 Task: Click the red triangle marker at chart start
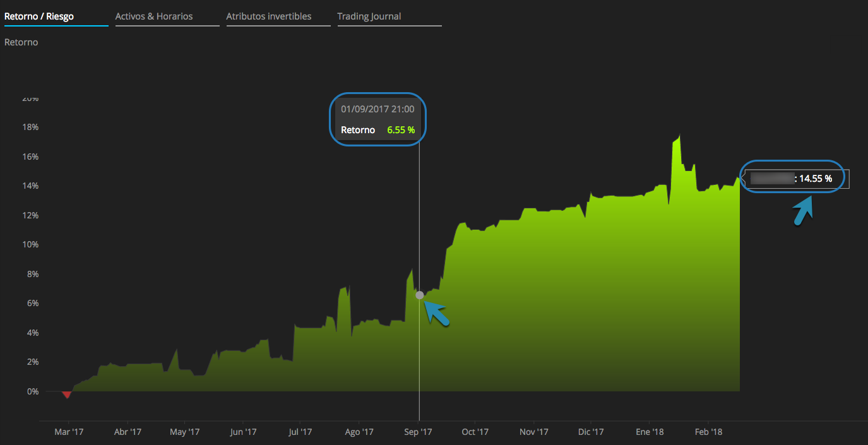66,395
